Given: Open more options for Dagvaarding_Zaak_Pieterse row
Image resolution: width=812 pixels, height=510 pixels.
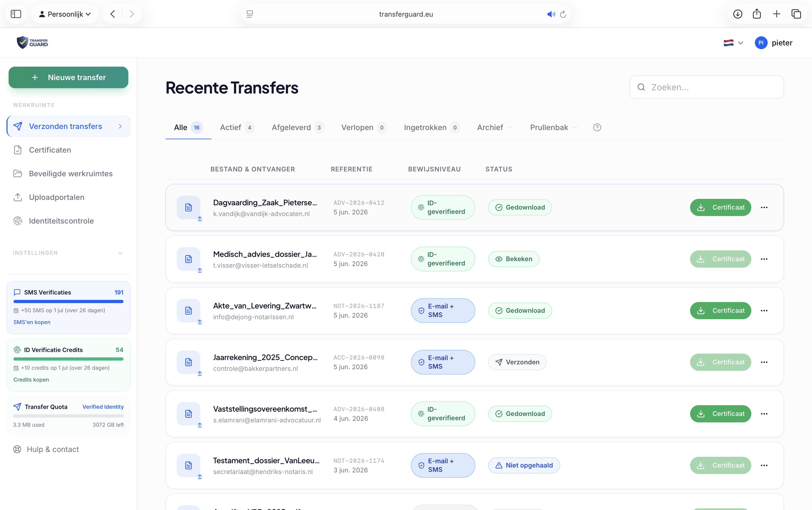Looking at the screenshot, I should point(764,207).
